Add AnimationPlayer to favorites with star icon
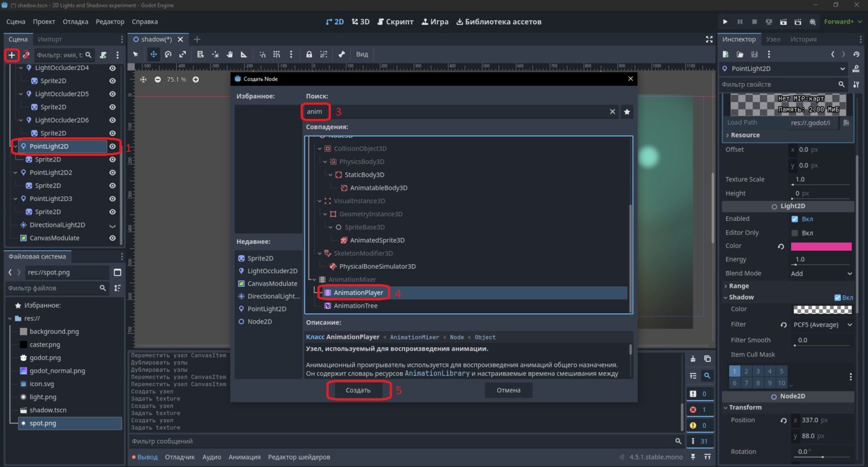 pyautogui.click(x=627, y=112)
